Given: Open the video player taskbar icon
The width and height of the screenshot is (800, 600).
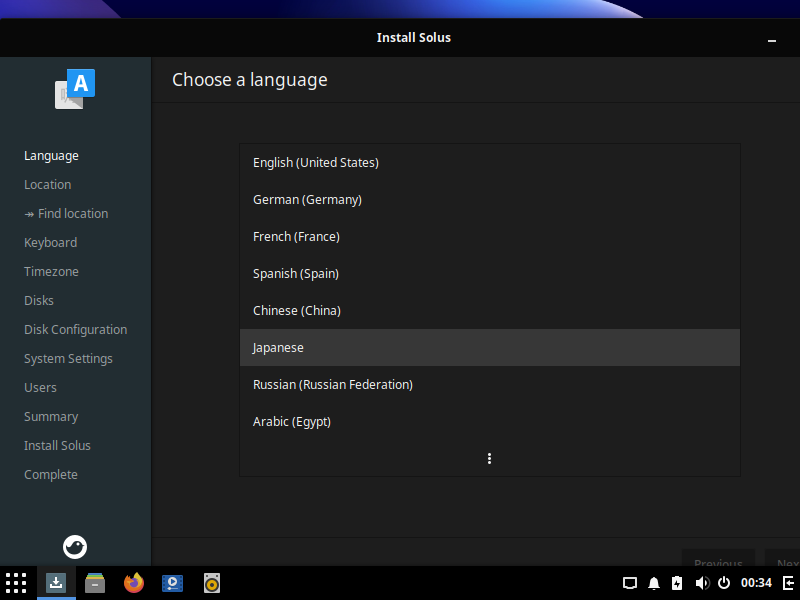Looking at the screenshot, I should pos(172,583).
